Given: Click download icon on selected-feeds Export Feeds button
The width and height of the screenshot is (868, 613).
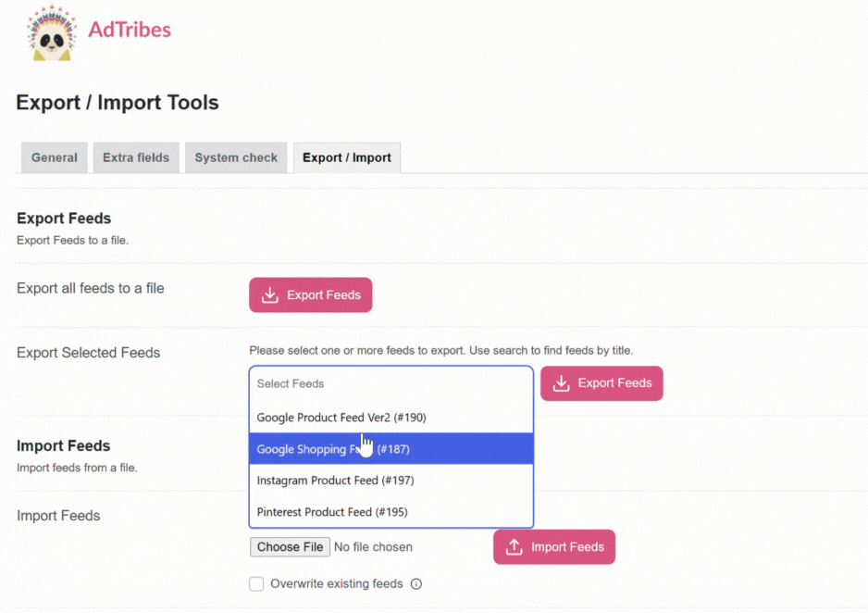Looking at the screenshot, I should [562, 383].
